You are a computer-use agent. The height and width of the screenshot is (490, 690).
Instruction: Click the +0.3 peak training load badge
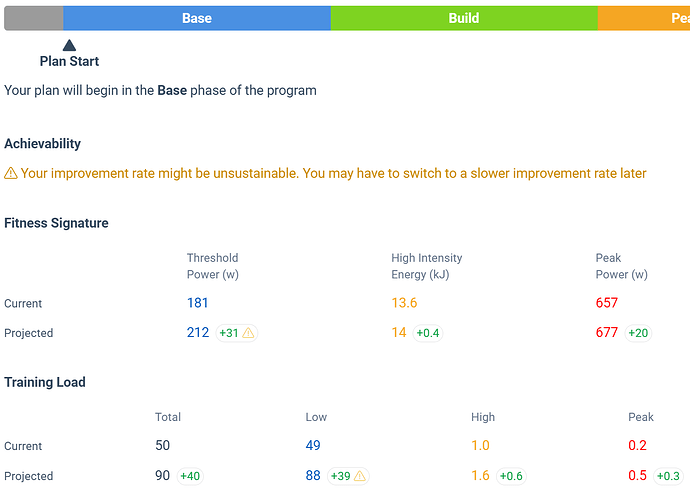[668, 476]
